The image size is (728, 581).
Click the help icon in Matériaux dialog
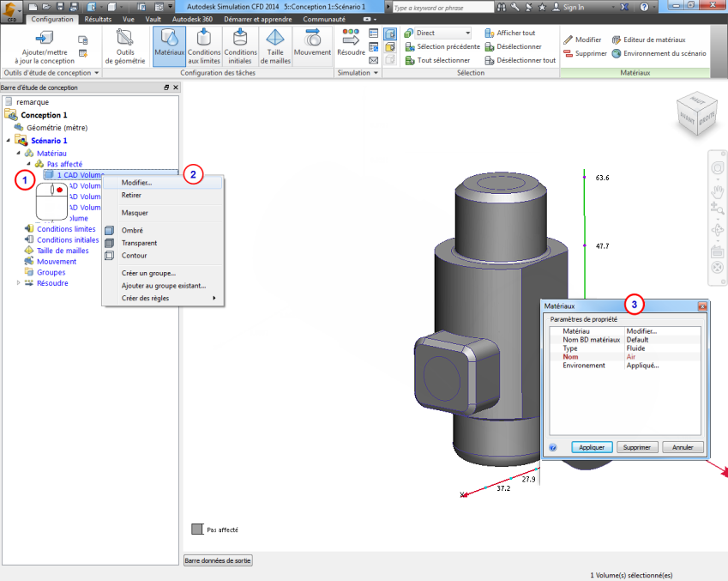(552, 448)
